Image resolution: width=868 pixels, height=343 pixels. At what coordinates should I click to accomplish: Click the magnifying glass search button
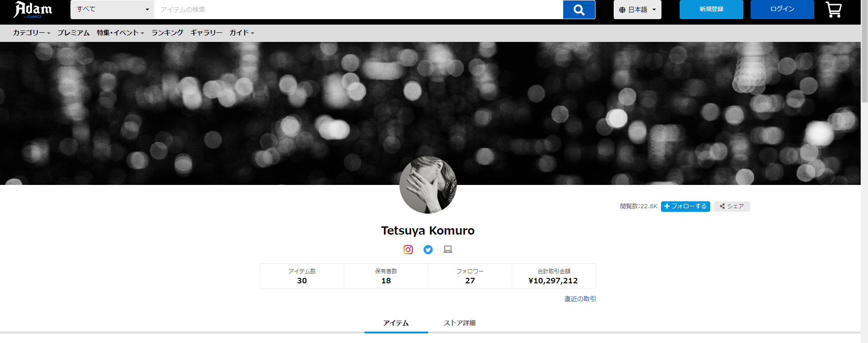pos(579,10)
